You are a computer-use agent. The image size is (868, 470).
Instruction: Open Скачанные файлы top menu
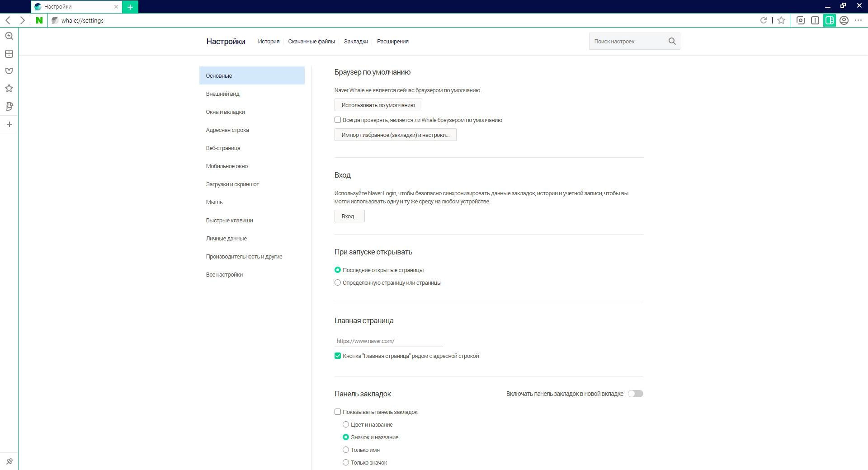tap(311, 41)
